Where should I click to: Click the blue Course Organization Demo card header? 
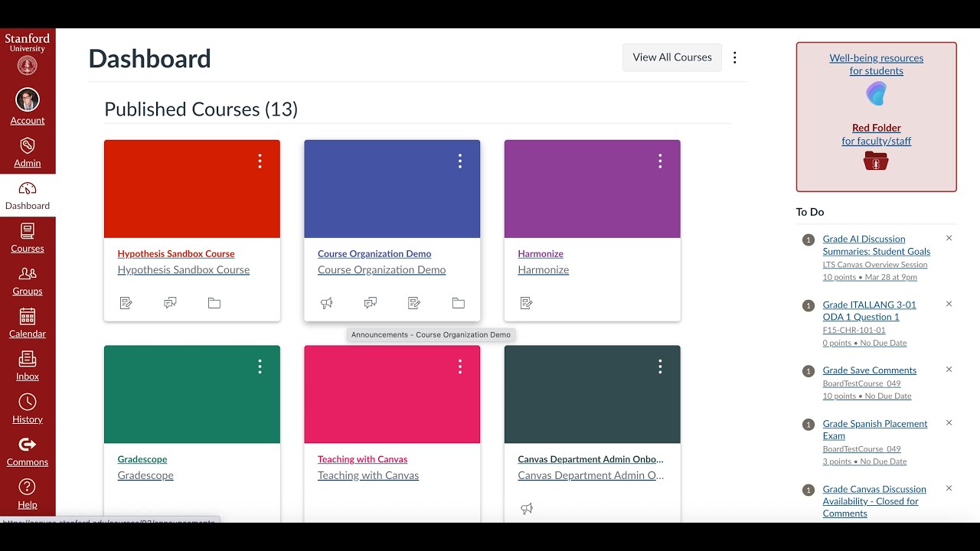tap(392, 189)
